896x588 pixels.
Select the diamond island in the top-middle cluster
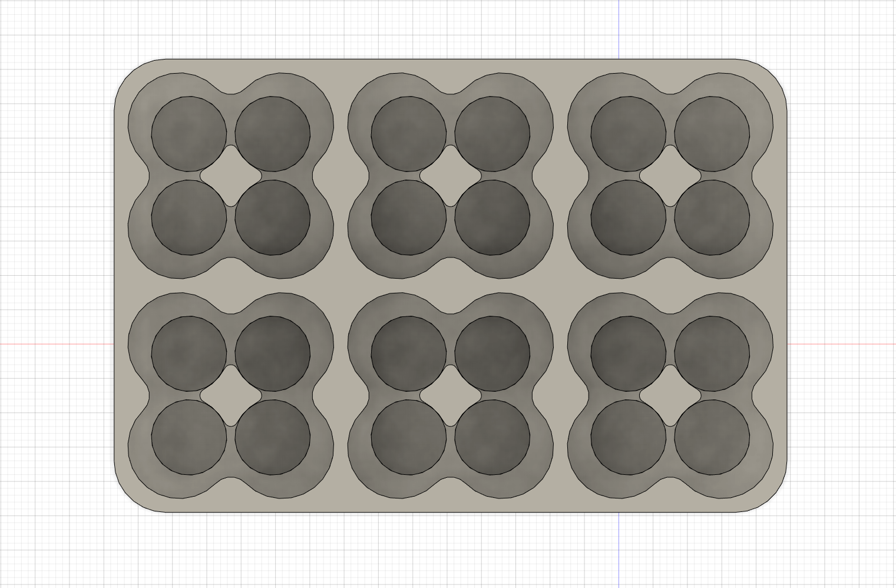[x=451, y=176]
